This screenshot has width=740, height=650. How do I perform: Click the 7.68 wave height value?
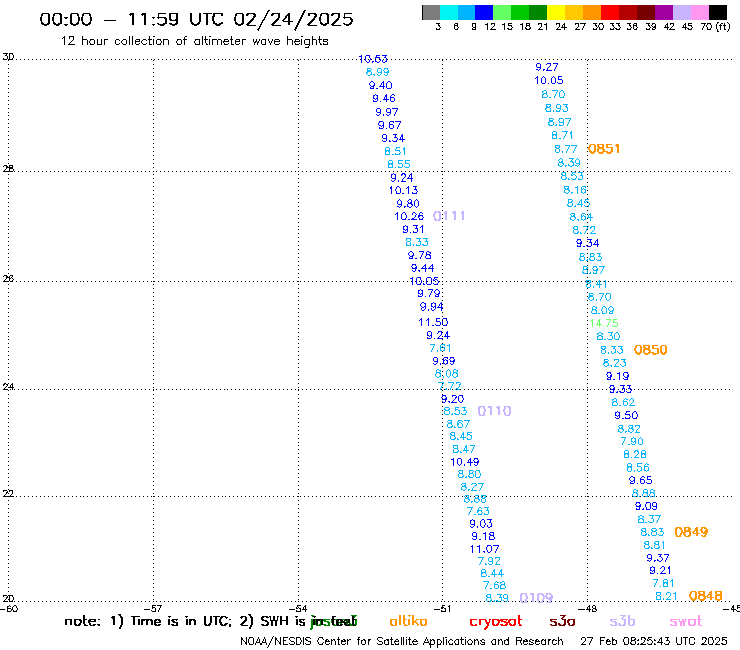pos(495,585)
